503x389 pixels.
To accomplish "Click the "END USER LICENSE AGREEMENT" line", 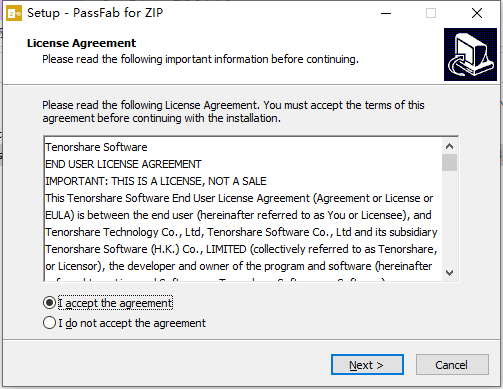I will tap(123, 164).
